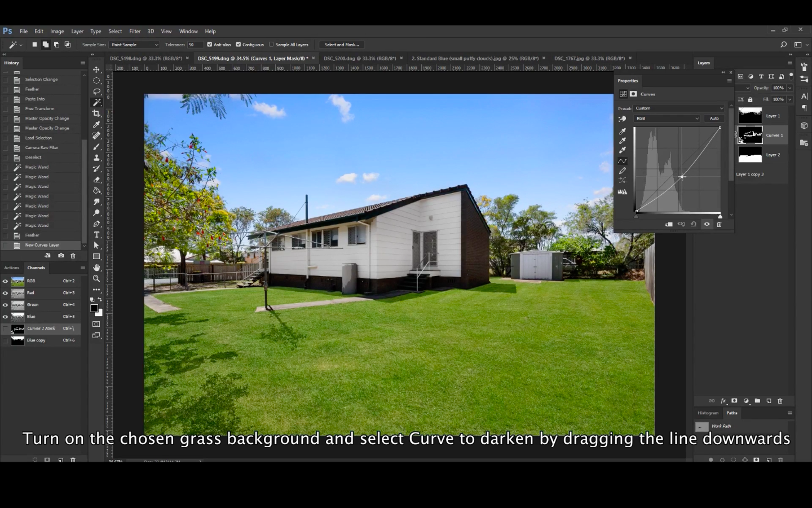Select the black point eyedropper in Curves
Image resolution: width=812 pixels, height=508 pixels.
[623, 131]
